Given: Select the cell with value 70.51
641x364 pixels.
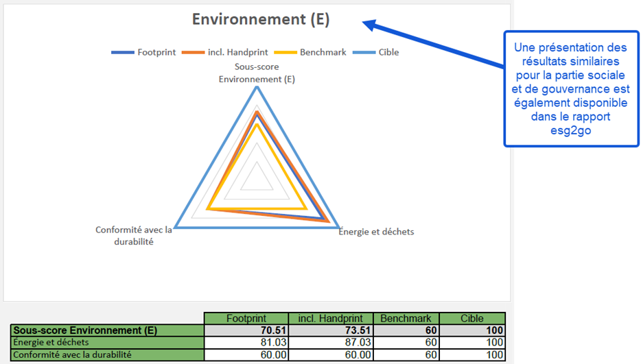Looking at the screenshot, I should pos(246,330).
